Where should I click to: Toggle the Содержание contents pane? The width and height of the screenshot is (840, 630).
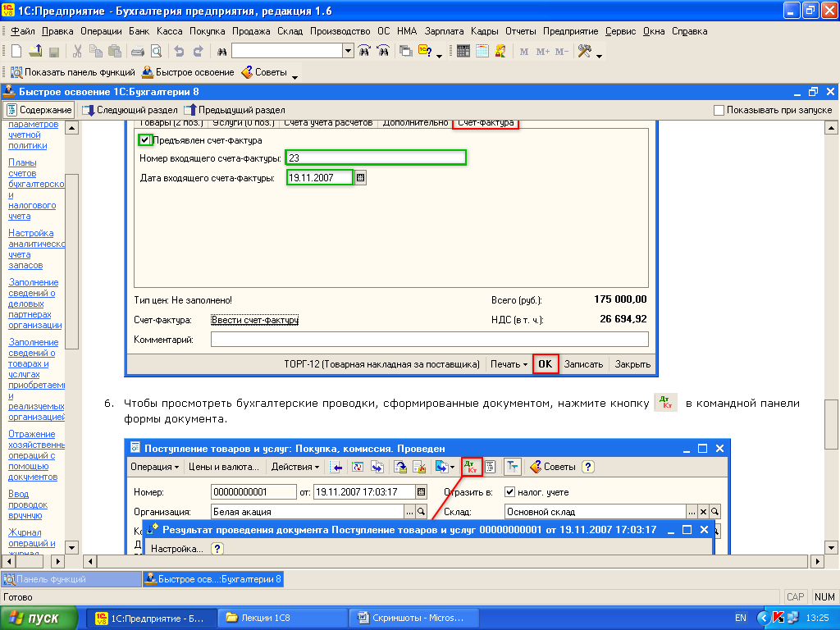pos(39,110)
